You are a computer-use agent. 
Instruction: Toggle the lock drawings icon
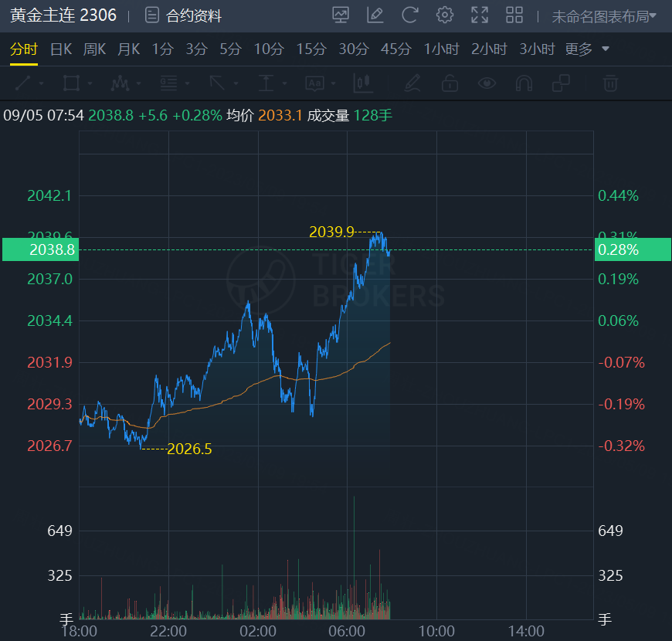coord(450,83)
